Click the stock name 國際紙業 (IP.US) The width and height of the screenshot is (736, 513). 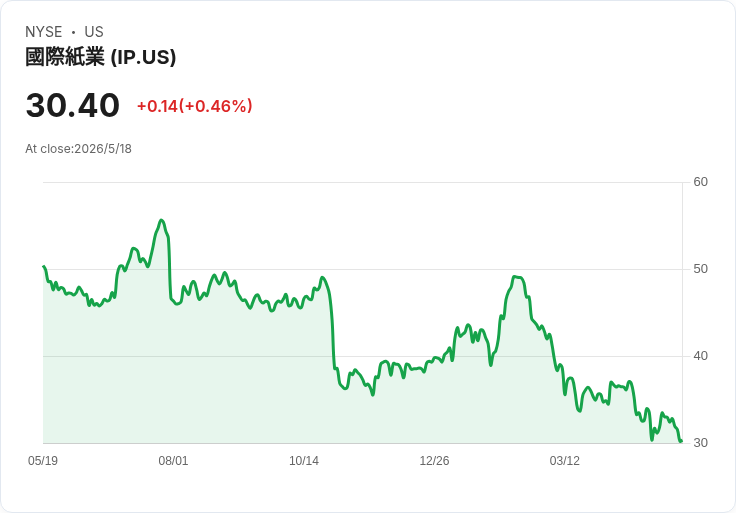coord(100,57)
